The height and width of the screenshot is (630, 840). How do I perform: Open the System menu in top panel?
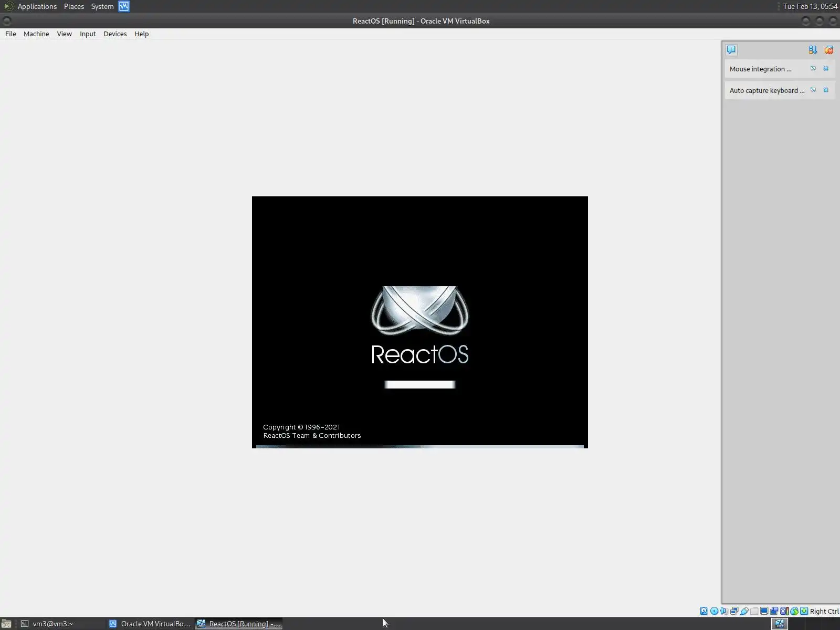coord(102,6)
